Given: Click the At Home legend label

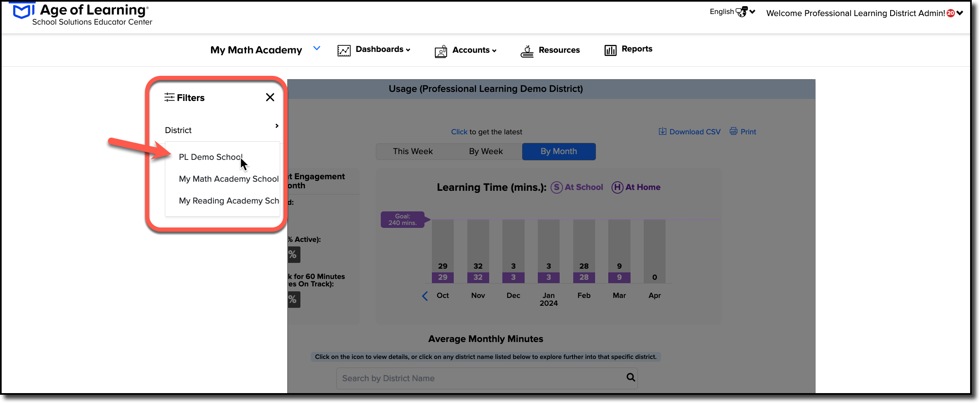Looking at the screenshot, I should pyautogui.click(x=643, y=187).
